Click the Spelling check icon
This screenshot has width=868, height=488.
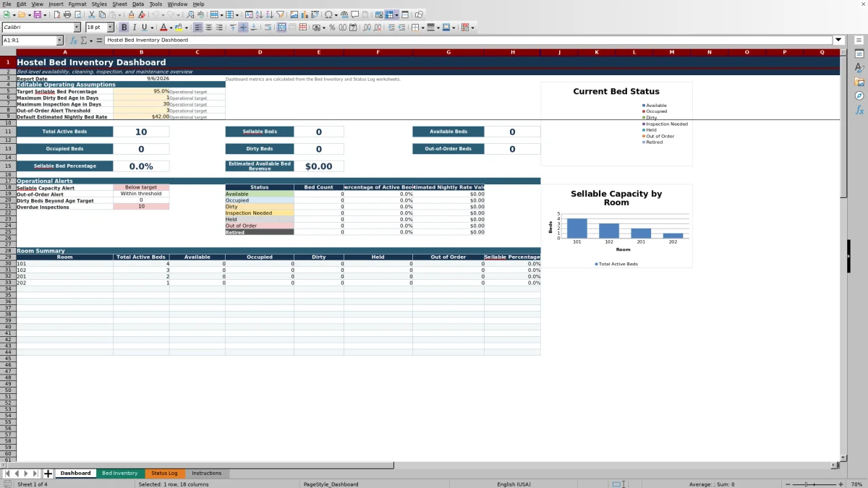point(200,14)
